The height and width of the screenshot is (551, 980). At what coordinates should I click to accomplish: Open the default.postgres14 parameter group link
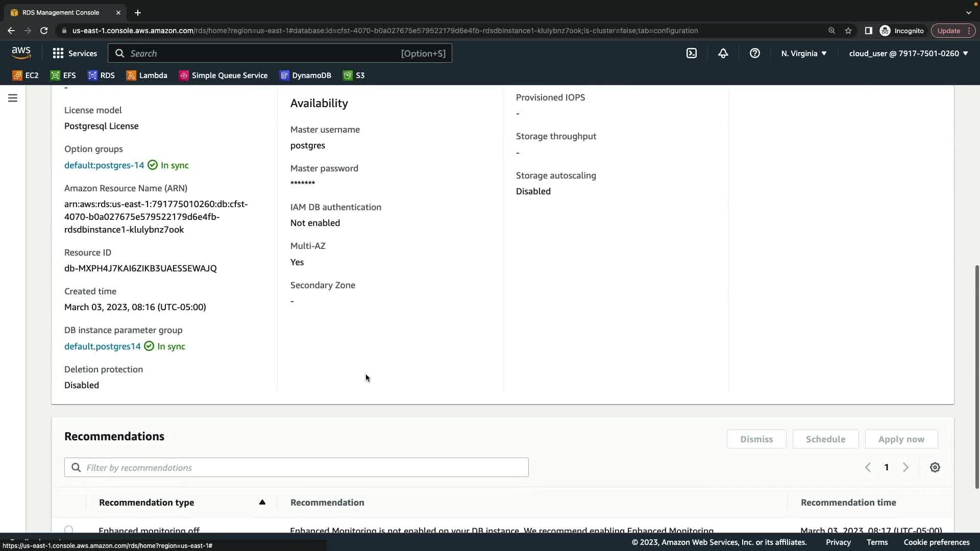coord(102,346)
